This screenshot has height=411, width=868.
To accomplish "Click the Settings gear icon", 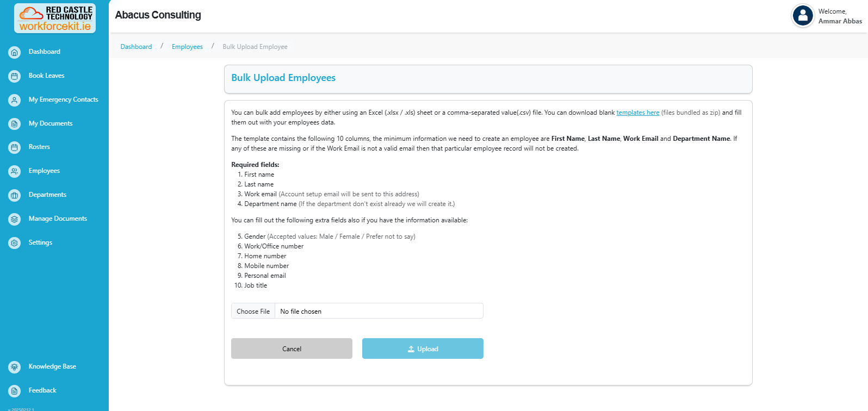I will 15,243.
